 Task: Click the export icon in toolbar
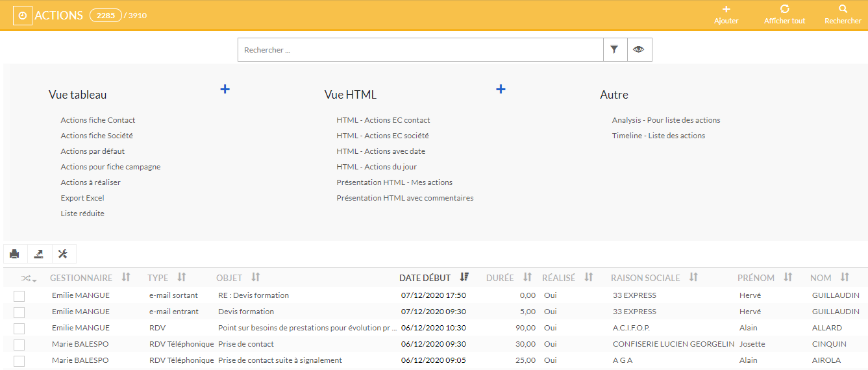[39, 254]
